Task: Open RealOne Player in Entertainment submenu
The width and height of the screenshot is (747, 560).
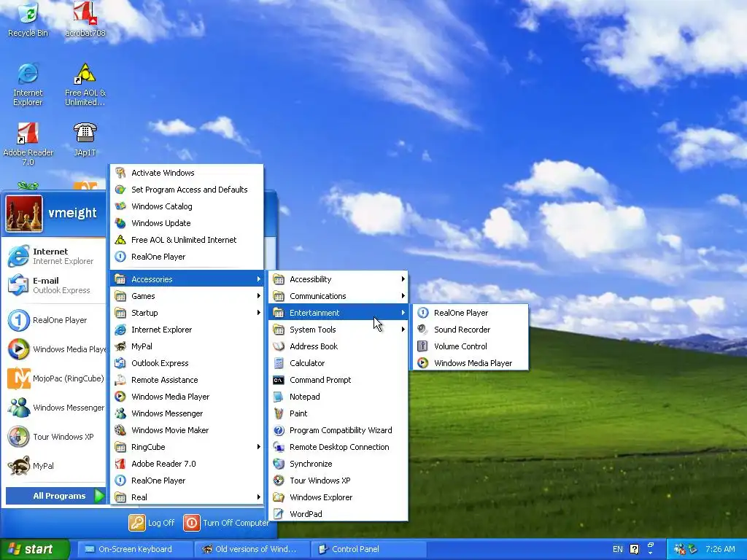Action: [x=471, y=312]
